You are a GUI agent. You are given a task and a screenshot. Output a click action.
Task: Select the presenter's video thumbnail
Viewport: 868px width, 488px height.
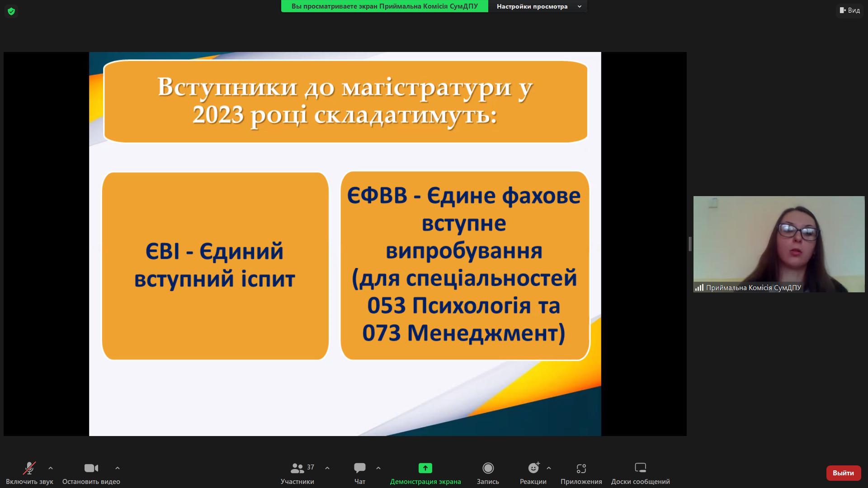(x=778, y=244)
